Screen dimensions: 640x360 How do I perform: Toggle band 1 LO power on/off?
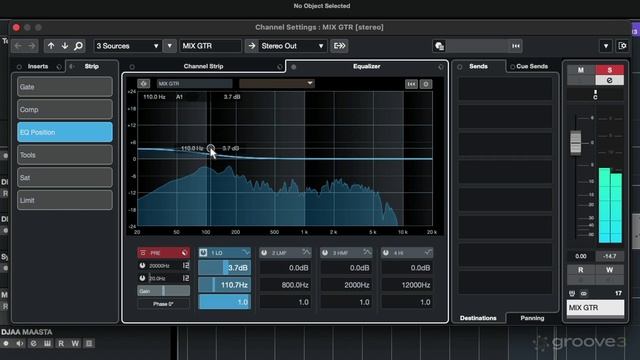203,253
